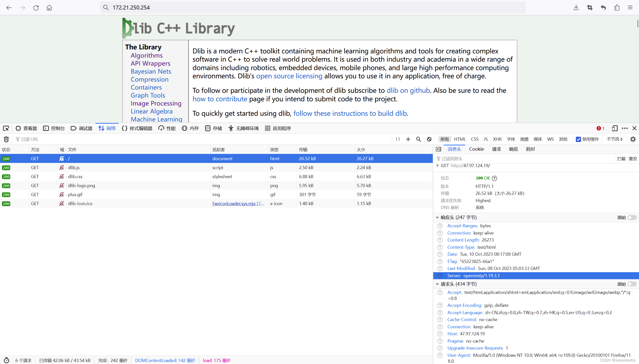Image resolution: width=639 pixels, height=364 pixels.
Task: Open the browser hamburger menu
Action: [x=630, y=7]
